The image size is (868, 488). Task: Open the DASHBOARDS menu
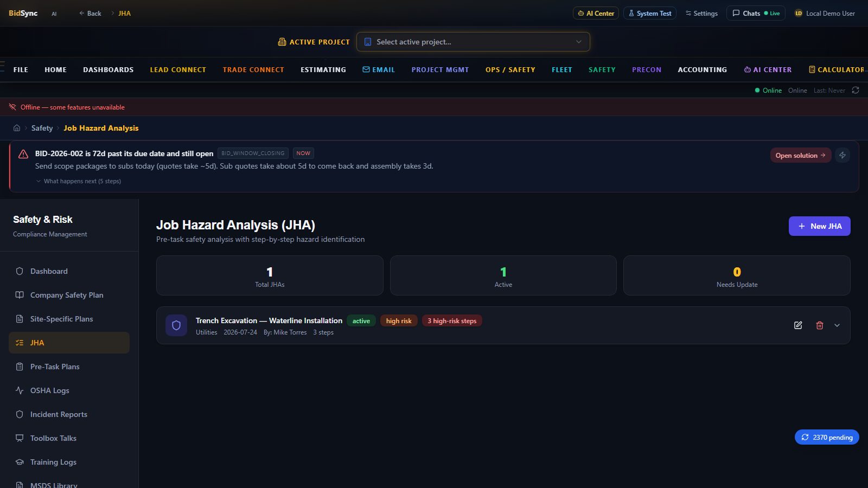tap(108, 69)
